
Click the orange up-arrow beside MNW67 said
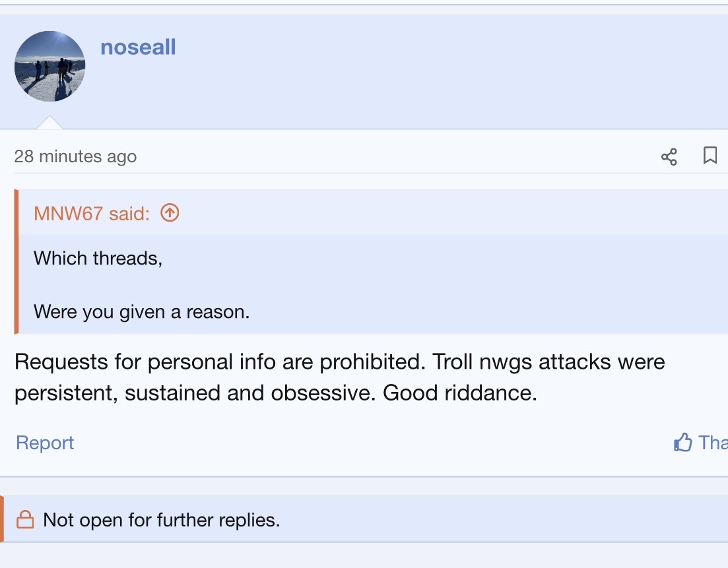pyautogui.click(x=170, y=213)
